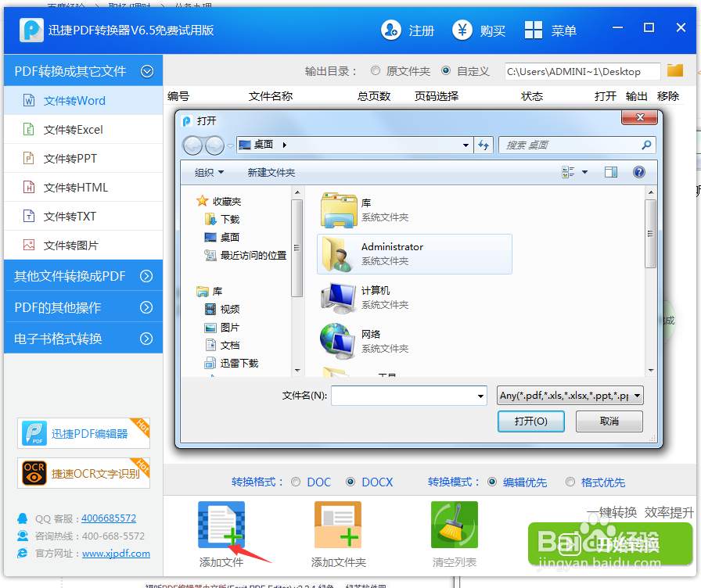
Task: Choose DOCX conversion format
Action: 350,482
